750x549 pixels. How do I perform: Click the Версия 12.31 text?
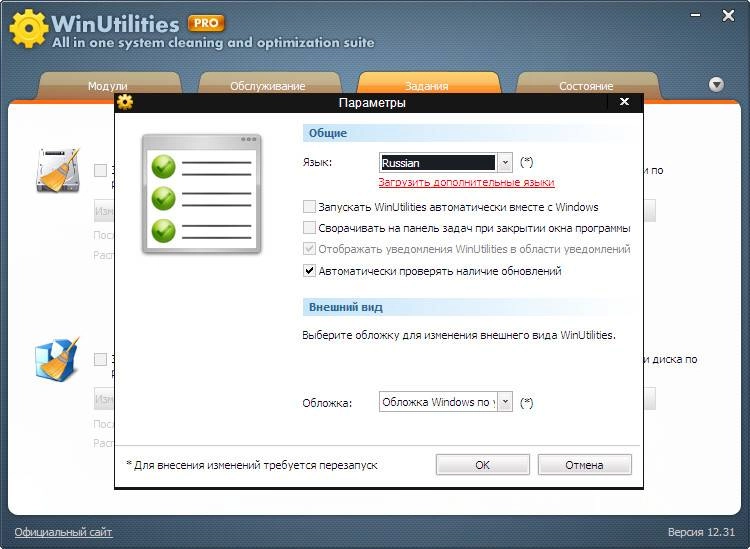click(x=701, y=532)
